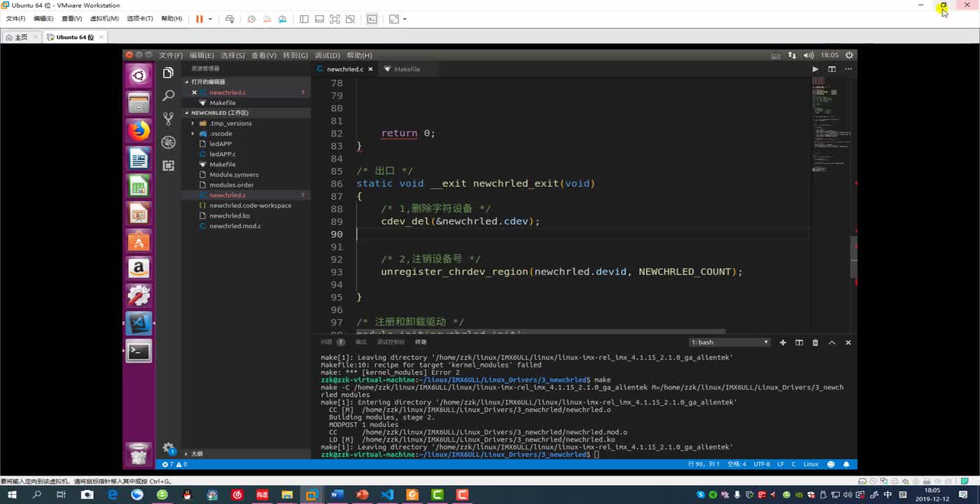Open the editor More Actions ellipsis
980x504 pixels.
click(848, 69)
